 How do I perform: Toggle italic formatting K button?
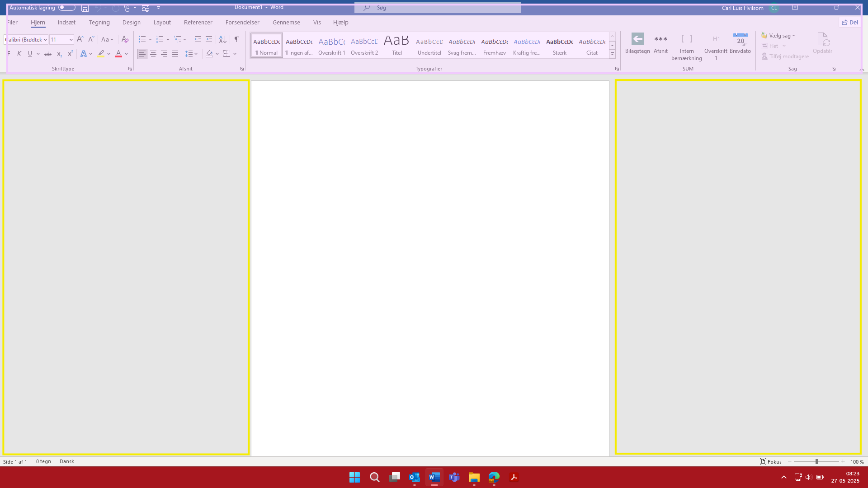pyautogui.click(x=19, y=54)
